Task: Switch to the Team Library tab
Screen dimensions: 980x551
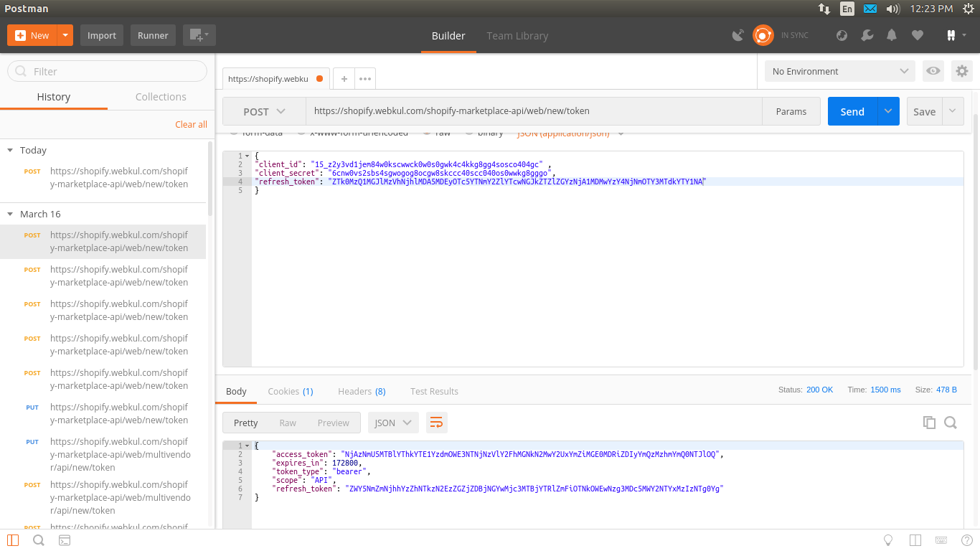Action: [x=517, y=36]
